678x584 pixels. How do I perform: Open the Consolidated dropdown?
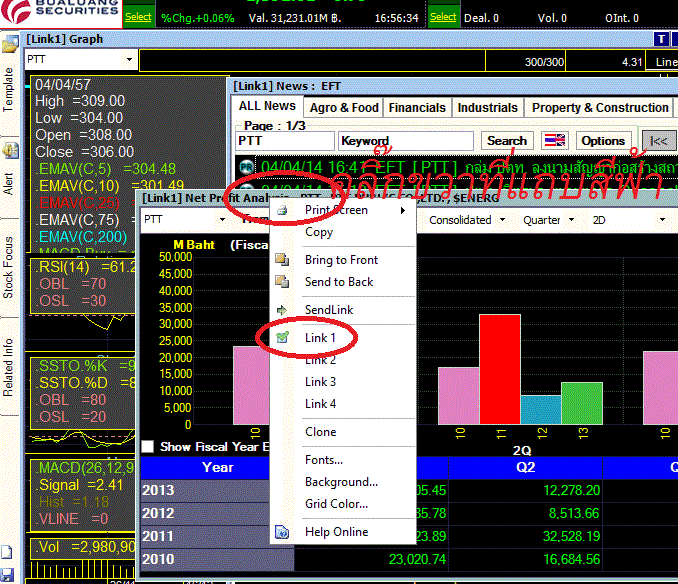coord(502,220)
